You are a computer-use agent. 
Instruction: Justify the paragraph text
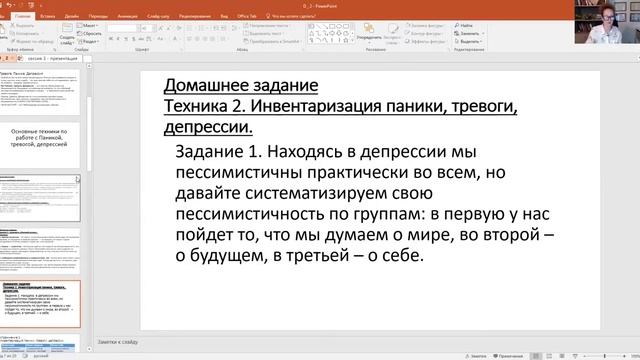(x=213, y=39)
